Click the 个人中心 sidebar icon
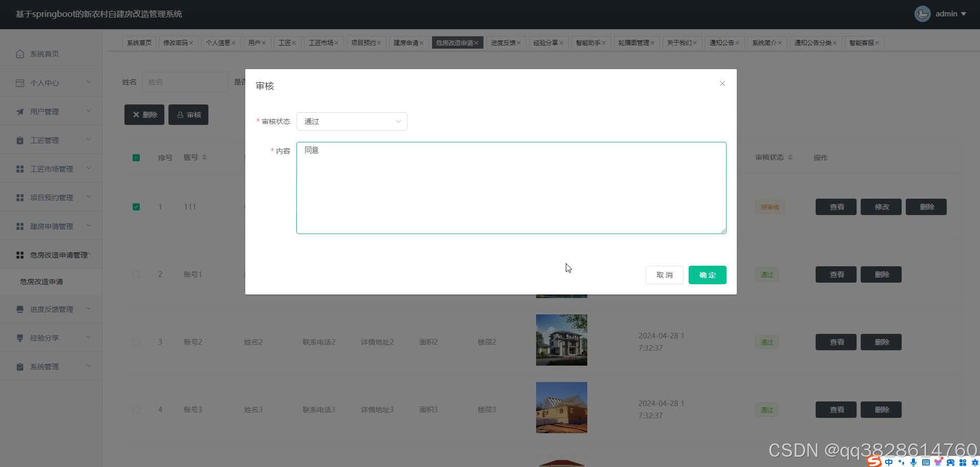Image resolution: width=980 pixels, height=467 pixels. click(x=20, y=83)
